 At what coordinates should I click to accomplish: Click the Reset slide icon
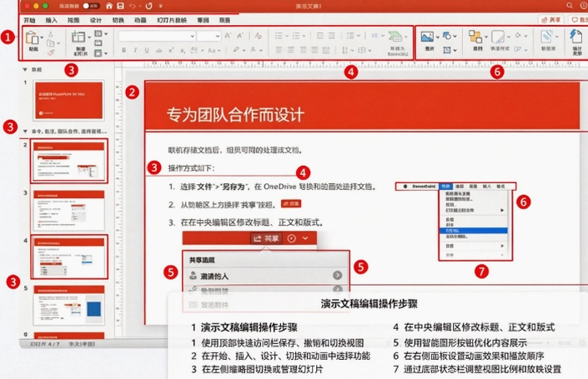[98, 43]
